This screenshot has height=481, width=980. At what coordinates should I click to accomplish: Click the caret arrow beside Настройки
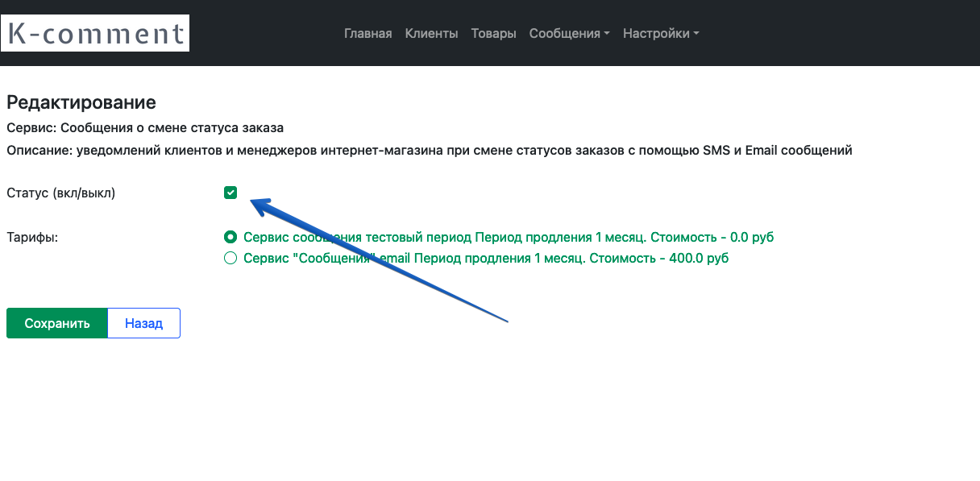(696, 34)
